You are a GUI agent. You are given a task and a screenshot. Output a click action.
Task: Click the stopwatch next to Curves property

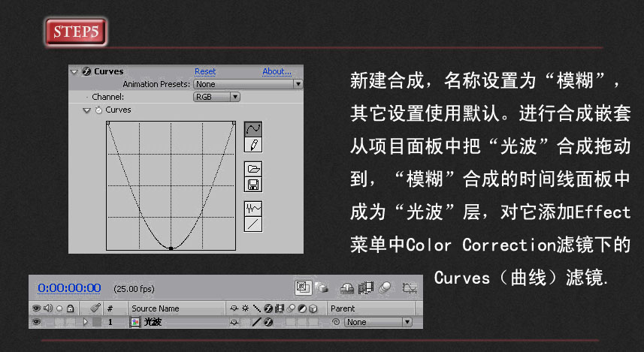(x=98, y=110)
